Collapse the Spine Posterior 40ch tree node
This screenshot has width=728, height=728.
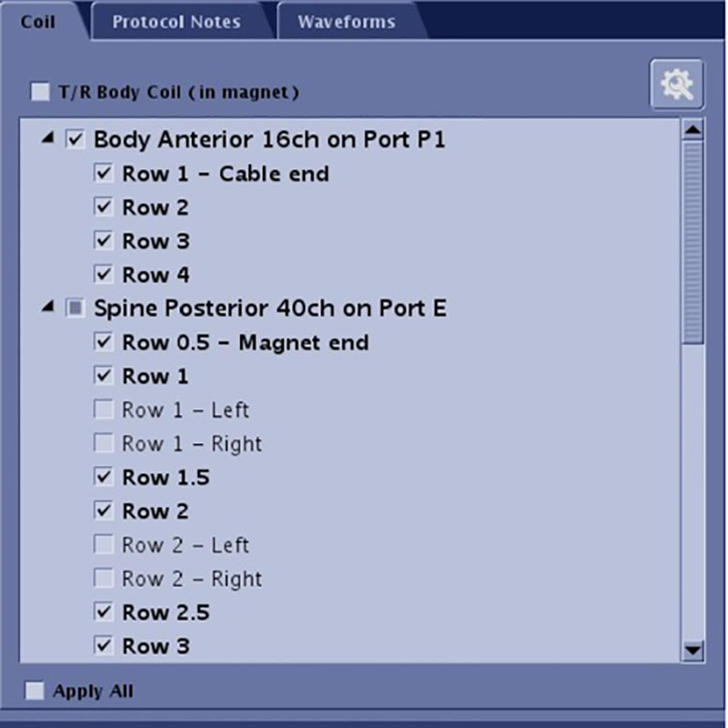pyautogui.click(x=46, y=309)
